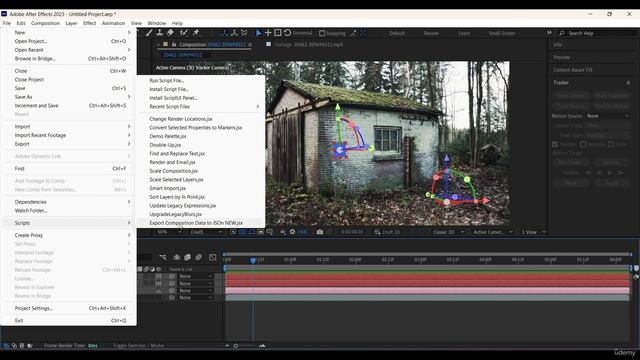This screenshot has width=640, height=360.
Task: Open the first layer's Parent None dropdown
Action: (196, 276)
